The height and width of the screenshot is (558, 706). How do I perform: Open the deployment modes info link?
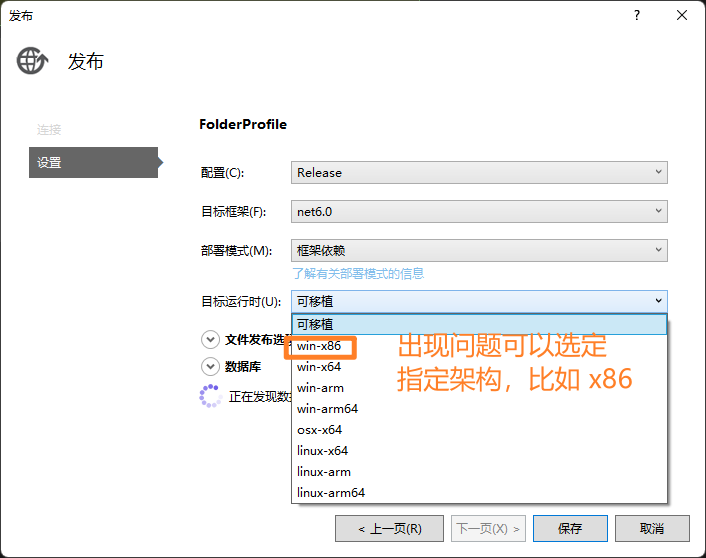[x=358, y=273]
